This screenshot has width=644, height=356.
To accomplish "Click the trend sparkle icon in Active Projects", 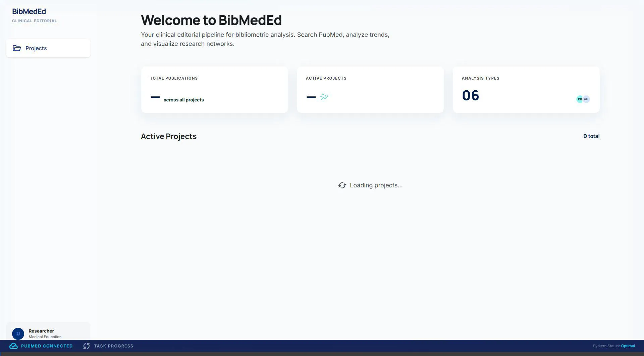I will click(x=324, y=97).
